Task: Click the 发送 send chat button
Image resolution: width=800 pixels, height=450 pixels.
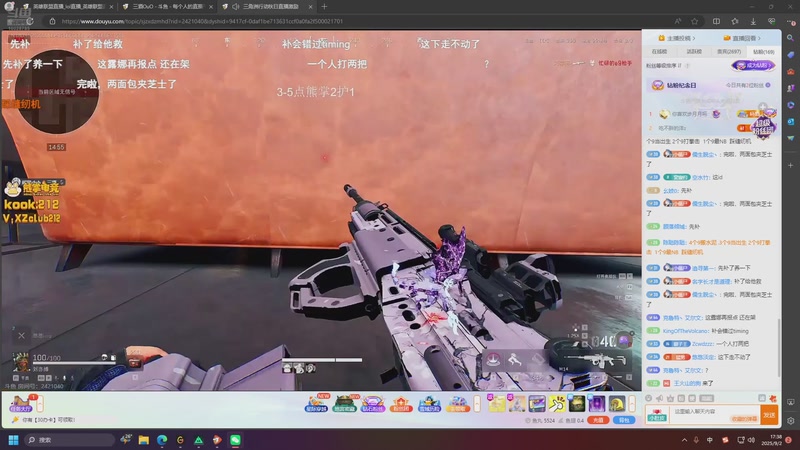Action: click(769, 415)
